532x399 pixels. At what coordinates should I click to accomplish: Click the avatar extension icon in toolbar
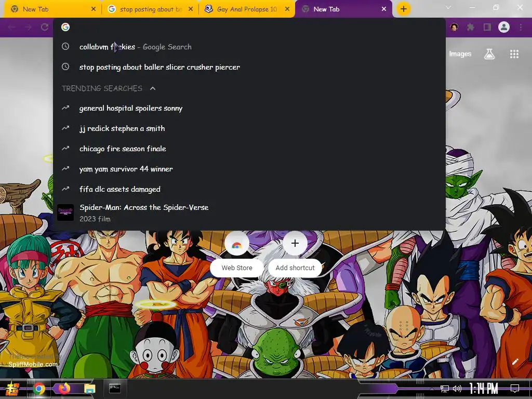point(454,27)
